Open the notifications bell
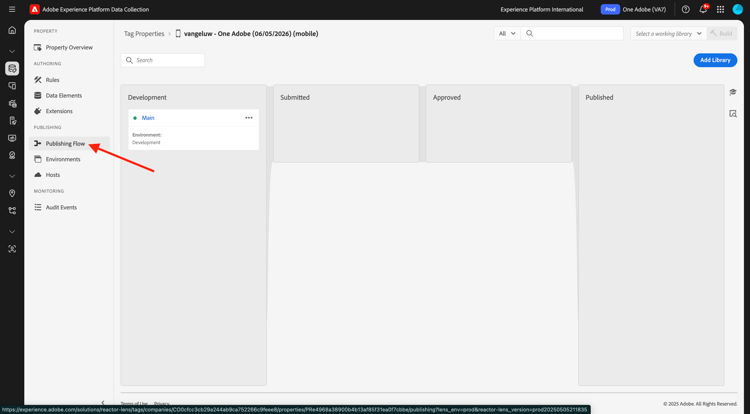Screen dimensions: 750x414 tap(703, 9)
